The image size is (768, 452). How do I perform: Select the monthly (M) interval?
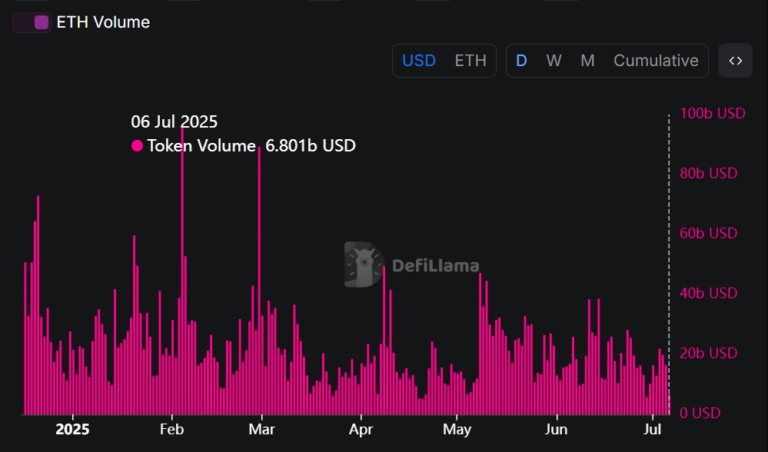tap(587, 61)
